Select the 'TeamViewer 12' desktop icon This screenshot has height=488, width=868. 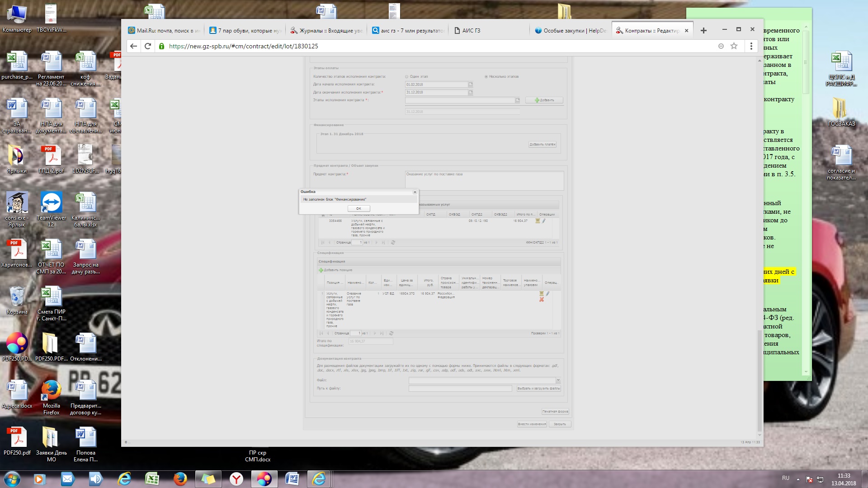tap(51, 209)
